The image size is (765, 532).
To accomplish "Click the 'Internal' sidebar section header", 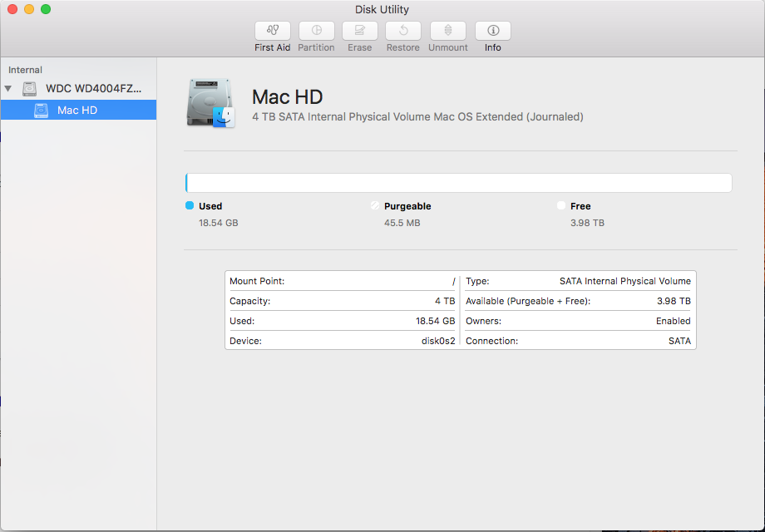I will pyautogui.click(x=26, y=70).
